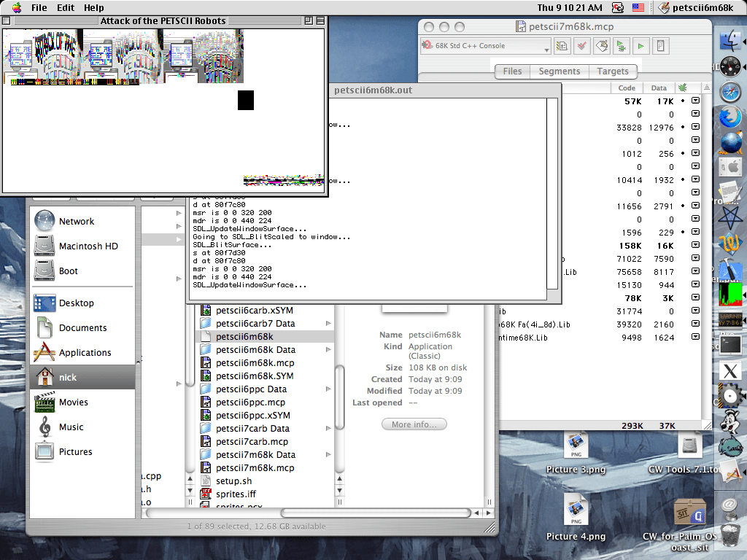This screenshot has height=560, width=747.
Task: Open the popup arrow for the 9498 row
Action: coord(695,337)
